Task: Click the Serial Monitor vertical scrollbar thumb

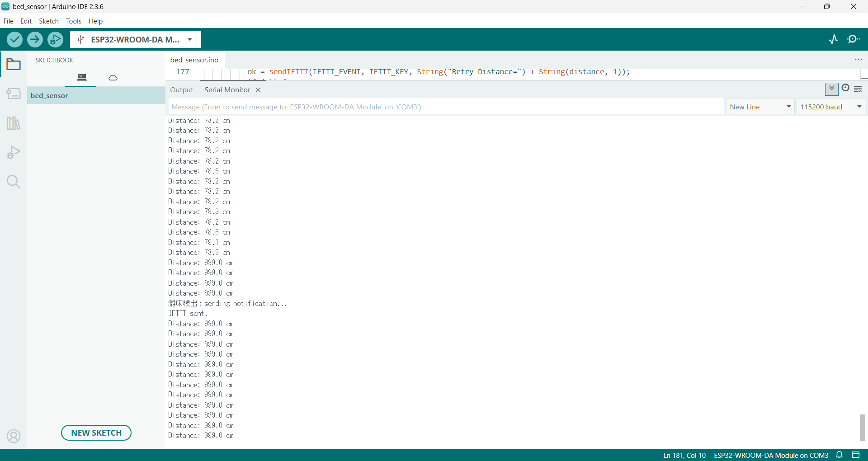Action: [863, 428]
